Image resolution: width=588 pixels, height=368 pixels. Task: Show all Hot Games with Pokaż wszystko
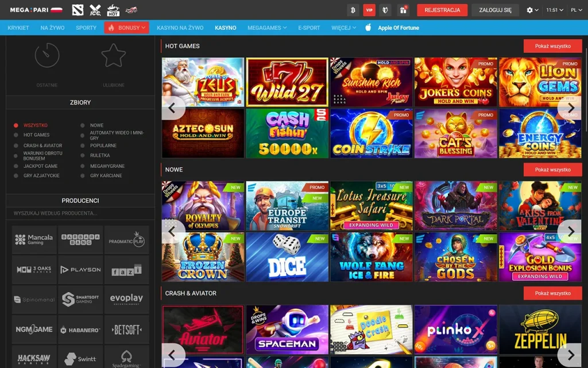point(553,46)
